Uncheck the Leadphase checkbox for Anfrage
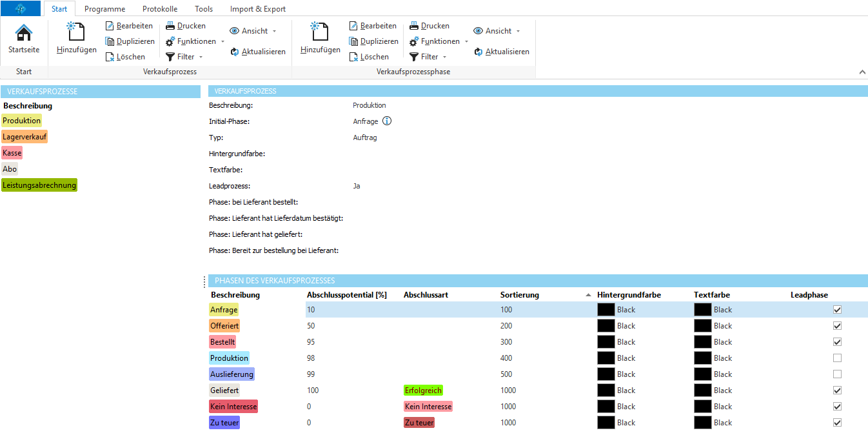 837,309
